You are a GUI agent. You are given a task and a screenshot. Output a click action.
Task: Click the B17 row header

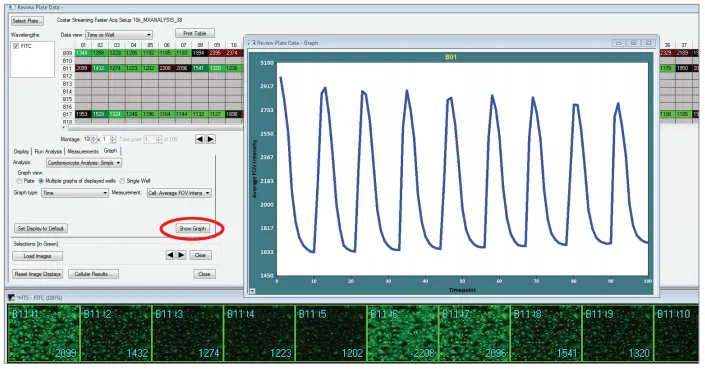coord(67,114)
